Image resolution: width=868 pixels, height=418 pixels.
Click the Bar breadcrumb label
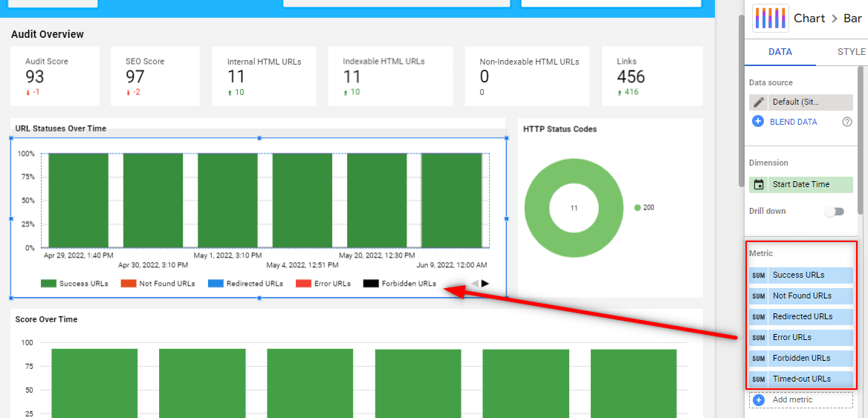[853, 19]
